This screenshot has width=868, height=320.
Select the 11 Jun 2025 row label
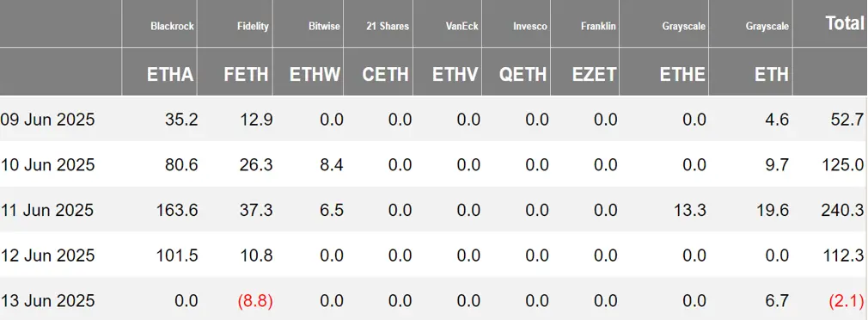coord(47,211)
